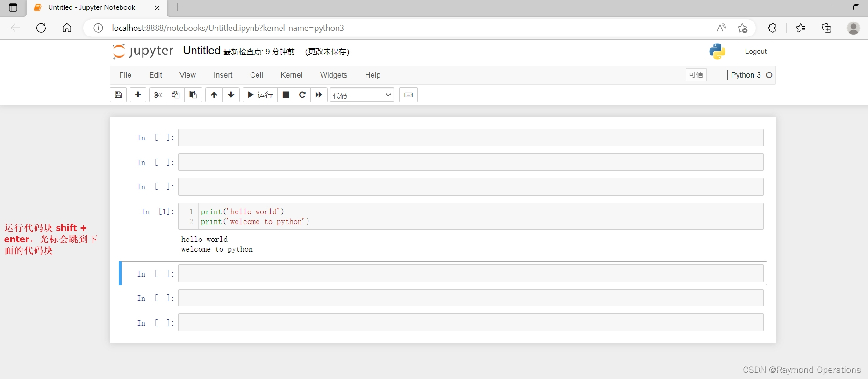Open a new browser tab with plus icon
The image size is (868, 379).
click(x=177, y=7)
